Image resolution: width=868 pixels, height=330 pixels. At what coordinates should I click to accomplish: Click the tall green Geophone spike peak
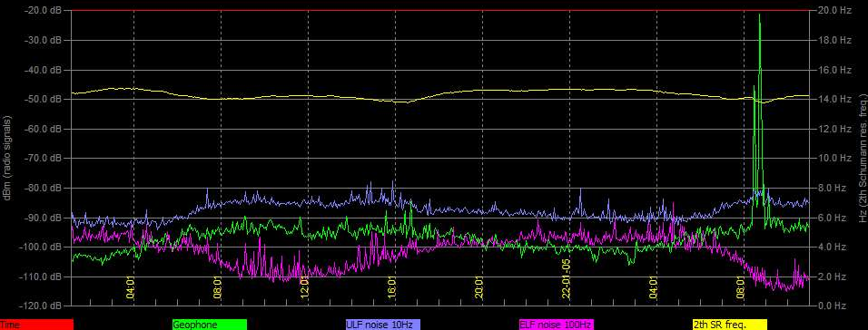click(x=759, y=15)
